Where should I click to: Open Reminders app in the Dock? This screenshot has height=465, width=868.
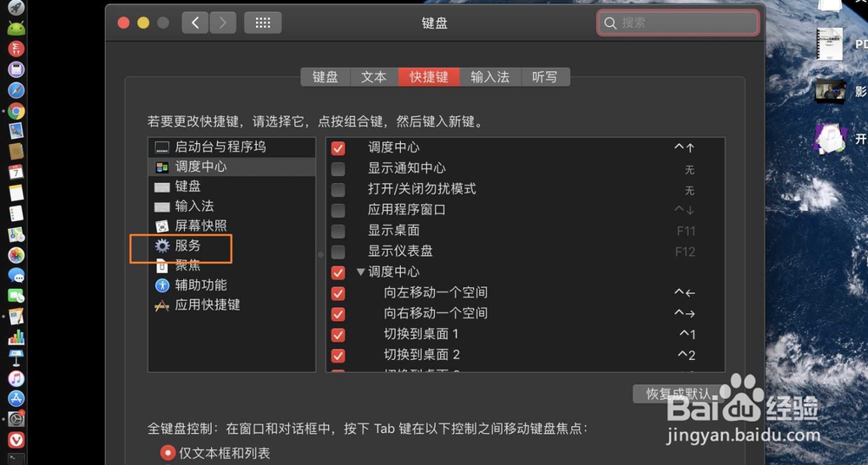(16, 213)
